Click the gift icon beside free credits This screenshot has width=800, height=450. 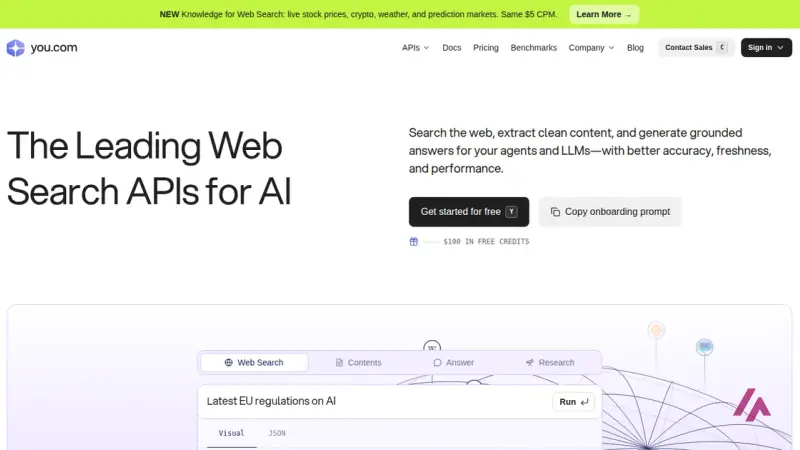414,241
